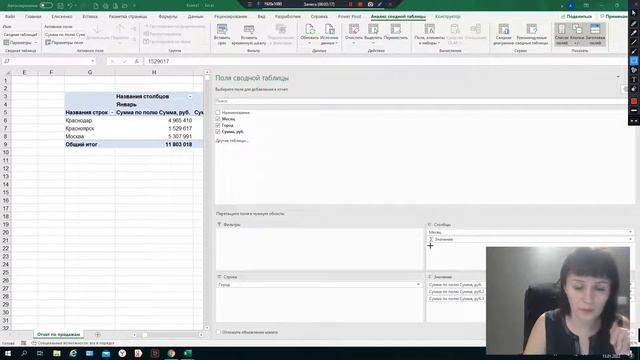This screenshot has height=360, width=640.
Task: Check Defer layout update (Отложить обновление макета)
Action: 218,332
